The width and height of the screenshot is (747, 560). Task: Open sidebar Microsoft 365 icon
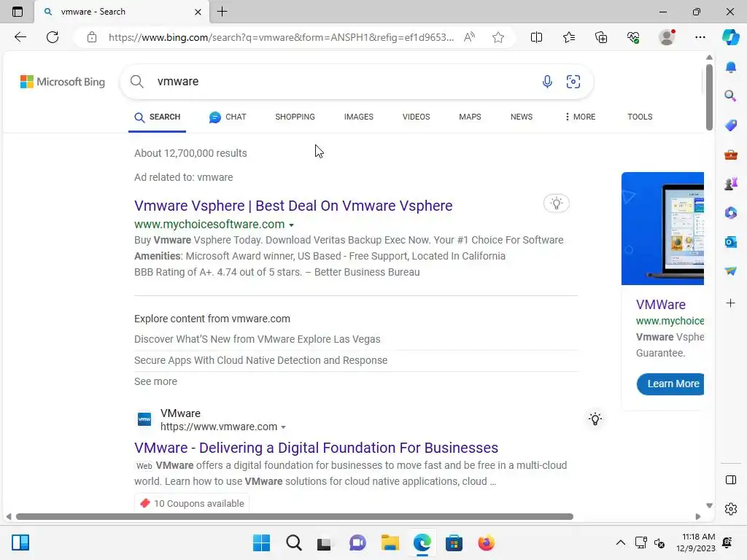click(730, 212)
